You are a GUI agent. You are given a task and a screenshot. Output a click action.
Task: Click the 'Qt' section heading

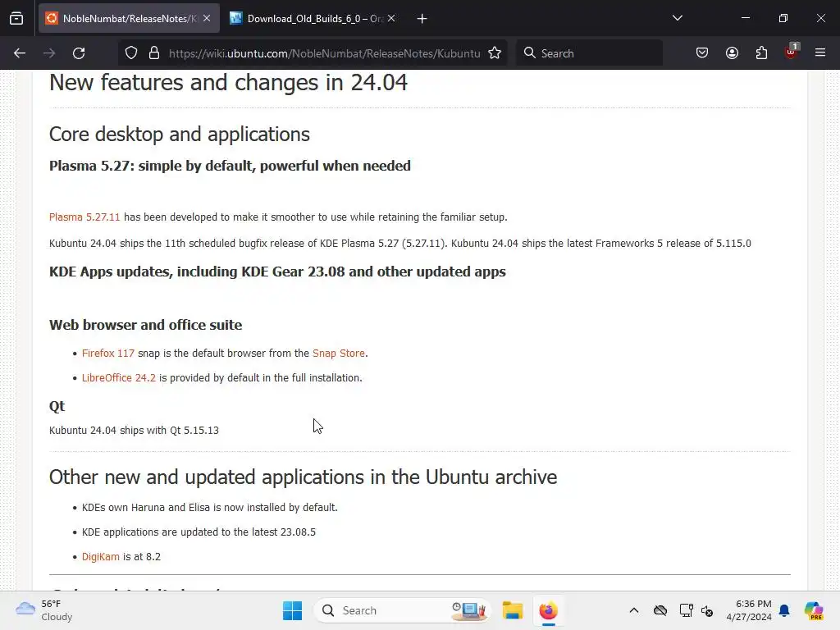(x=57, y=406)
